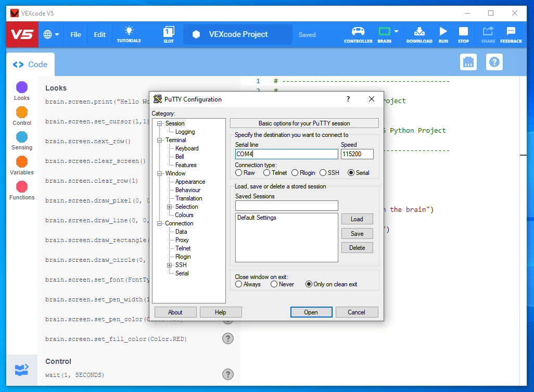Image resolution: width=534 pixels, height=392 pixels.
Task: Click the Save session button
Action: [x=357, y=234]
